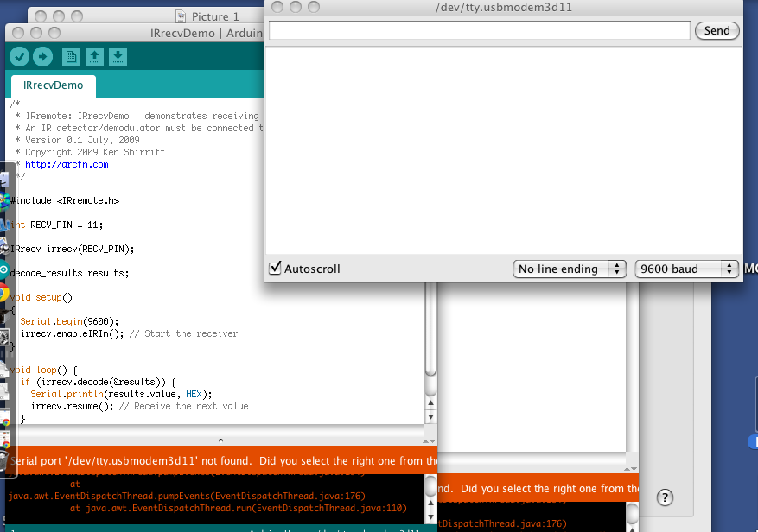
Task: Select the IRrecvDemo sketch tab
Action: 54,85
